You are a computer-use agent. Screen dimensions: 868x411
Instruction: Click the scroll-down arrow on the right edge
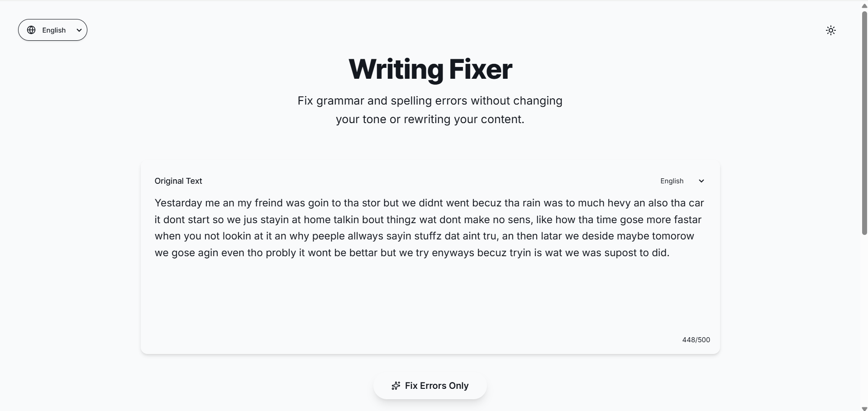tap(863, 406)
